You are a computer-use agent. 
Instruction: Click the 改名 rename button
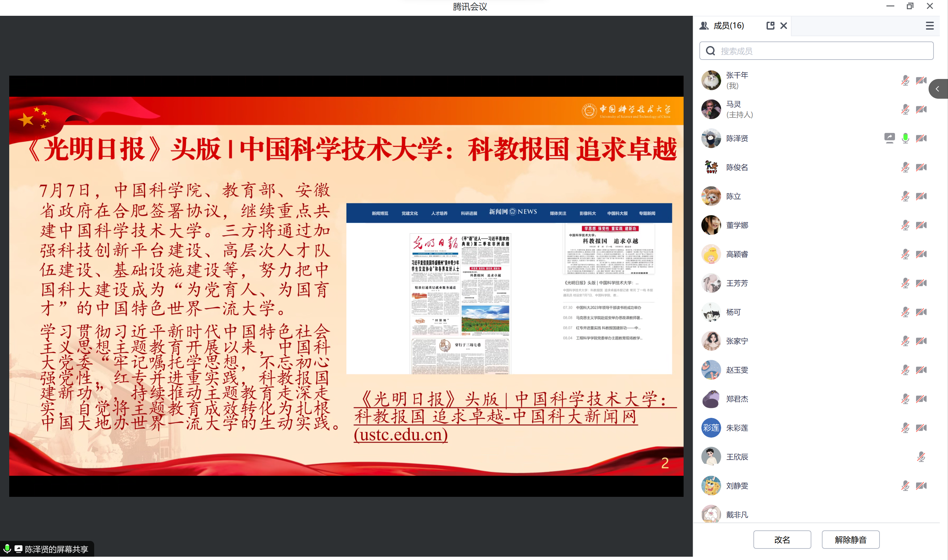[782, 540]
